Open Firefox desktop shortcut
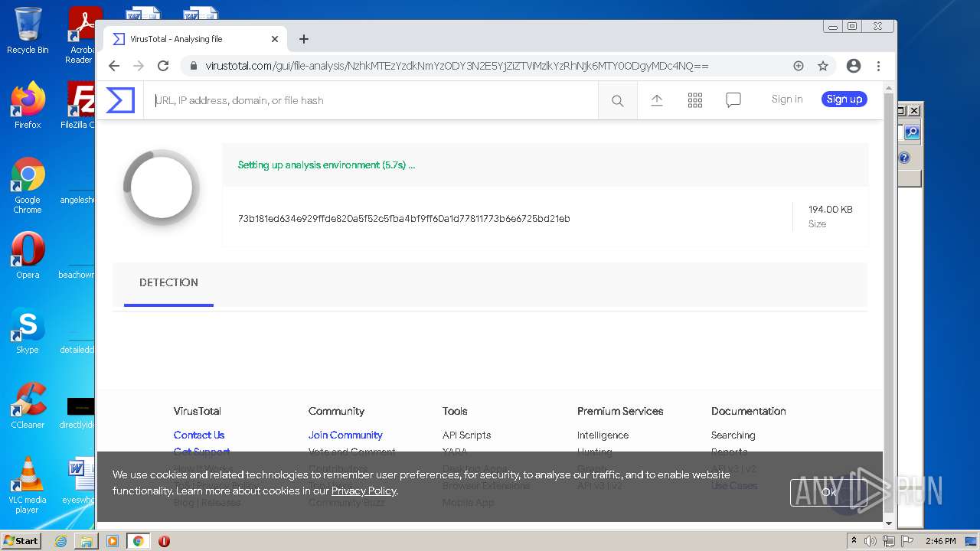The image size is (980, 551). [x=28, y=105]
